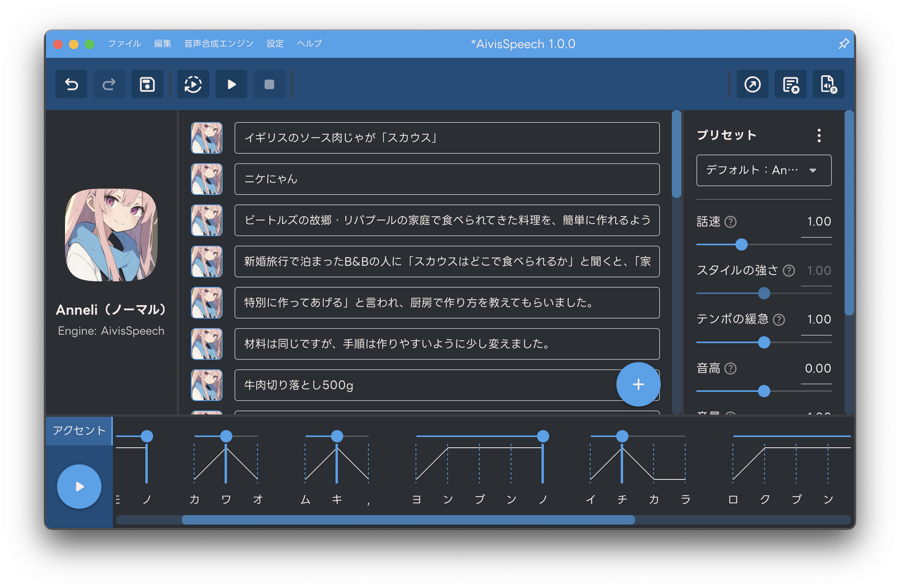
Task: Click the text field starting 材料は同じですが
Action: point(447,344)
